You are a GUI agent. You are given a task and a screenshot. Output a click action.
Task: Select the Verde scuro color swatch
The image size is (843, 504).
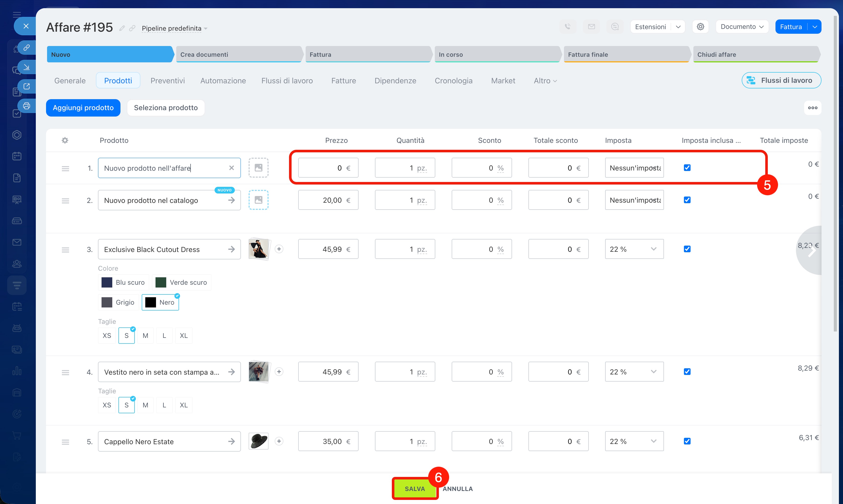tap(181, 283)
